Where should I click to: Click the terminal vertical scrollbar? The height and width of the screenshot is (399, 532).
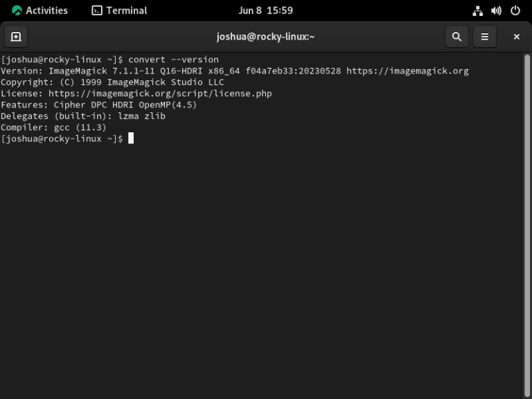(526, 226)
